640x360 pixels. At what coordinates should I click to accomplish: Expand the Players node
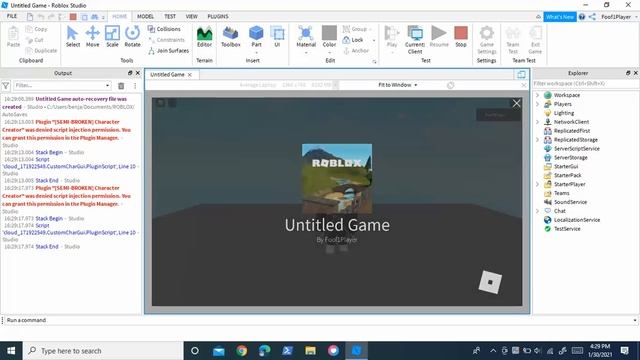pyautogui.click(x=538, y=104)
